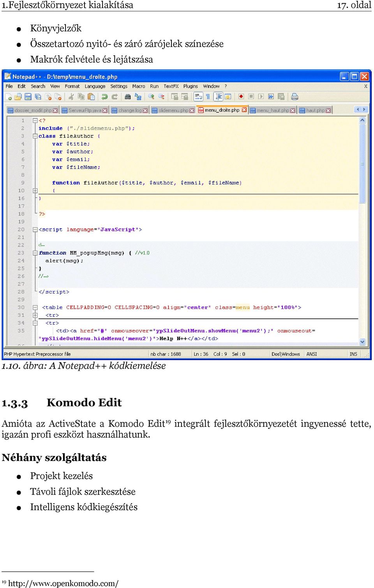Click the Save toolbar icon
This screenshot has height=588, width=374.
tap(28, 97)
